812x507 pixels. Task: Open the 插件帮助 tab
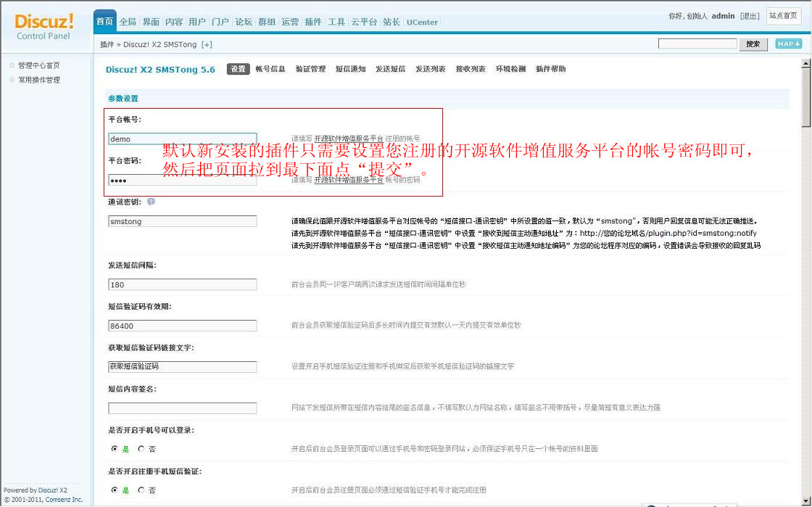[x=550, y=69]
